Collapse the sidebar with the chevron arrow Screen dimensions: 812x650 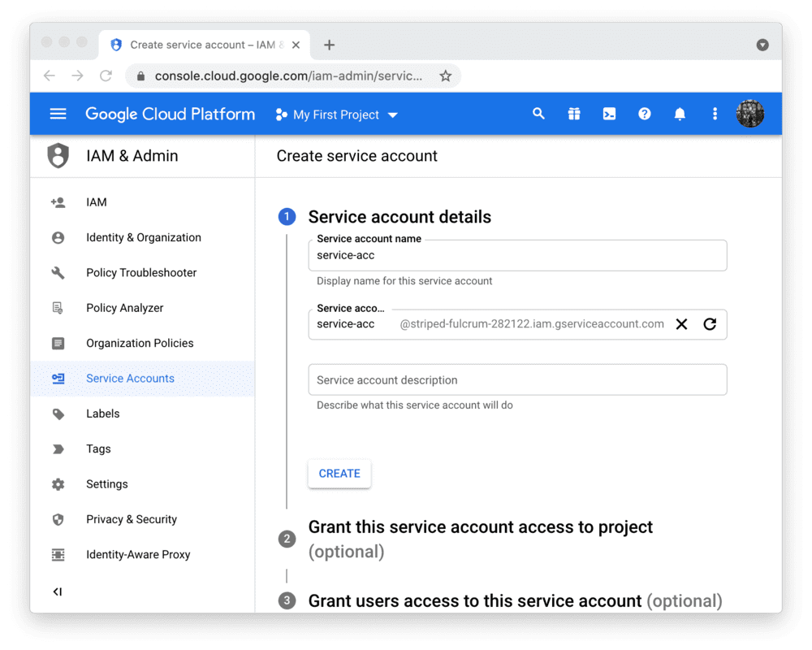(58, 591)
